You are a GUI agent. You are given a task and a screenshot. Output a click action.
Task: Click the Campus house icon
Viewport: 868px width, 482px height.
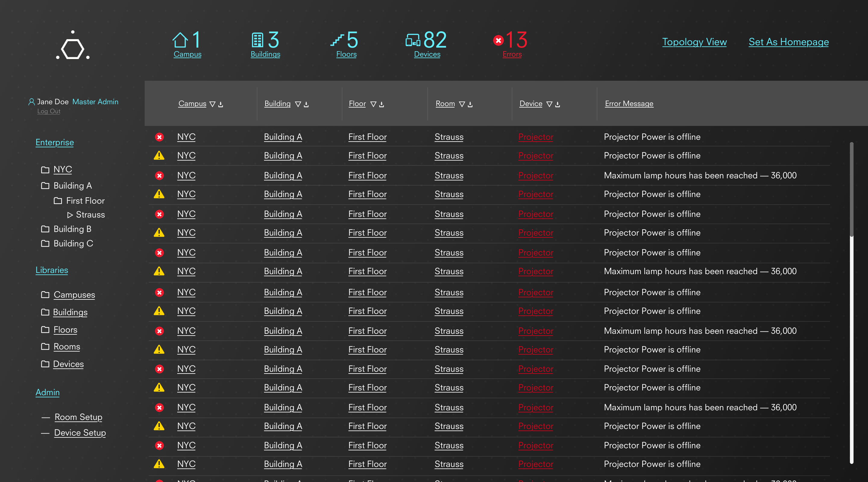click(180, 40)
